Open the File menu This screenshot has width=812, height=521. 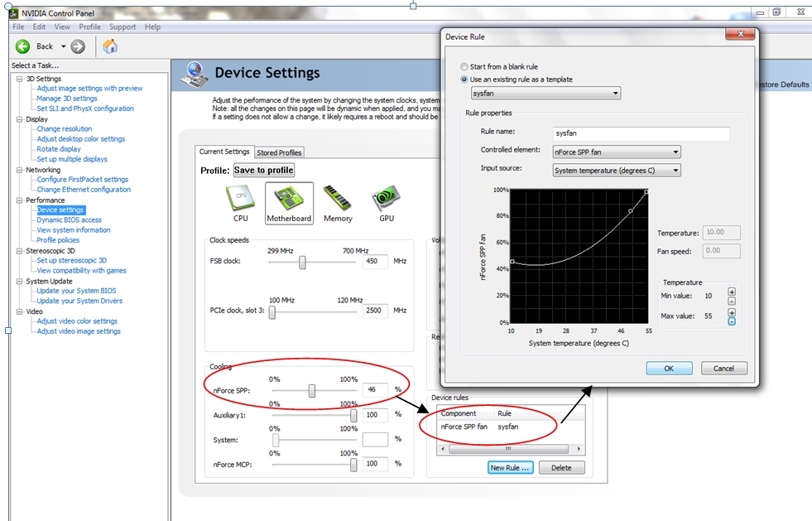tap(18, 27)
